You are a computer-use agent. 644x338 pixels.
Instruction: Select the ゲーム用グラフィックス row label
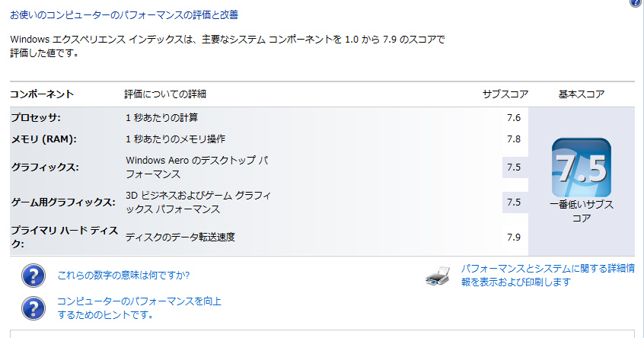(63, 202)
